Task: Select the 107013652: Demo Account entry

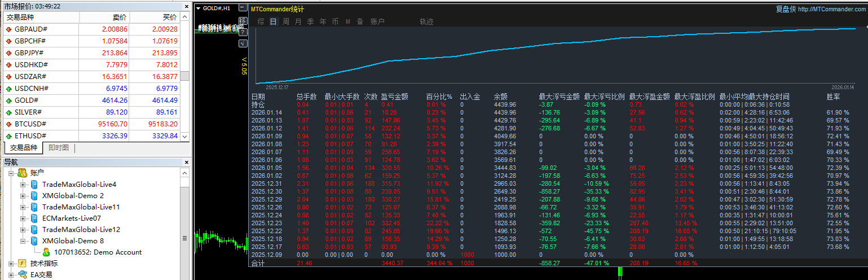Action: coord(98,252)
